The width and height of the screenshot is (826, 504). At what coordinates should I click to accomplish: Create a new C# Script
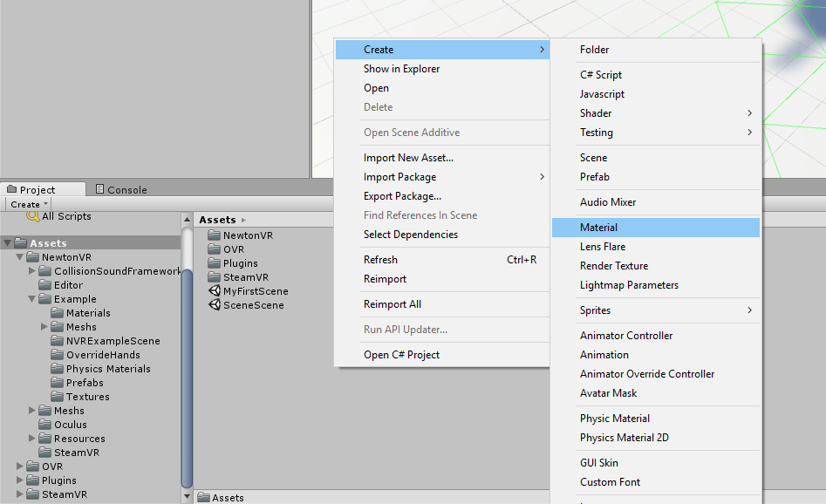(x=656, y=75)
